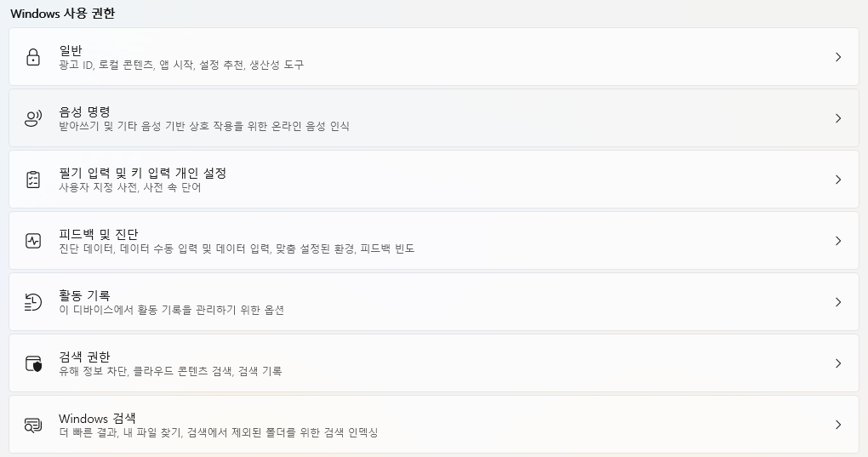Screen dimensions: 868x457
Task: Expand the 필기 입력 row chevron arrow
Action: click(x=838, y=180)
